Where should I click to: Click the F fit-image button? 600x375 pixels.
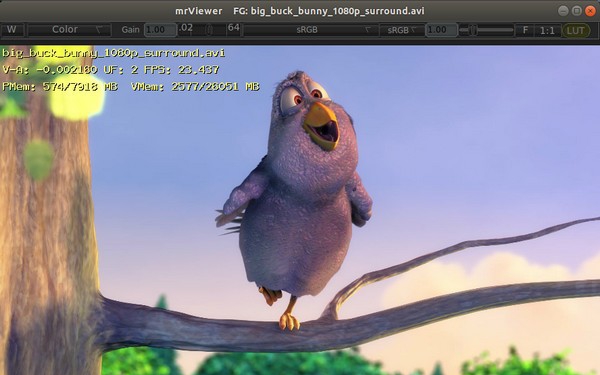tap(525, 30)
